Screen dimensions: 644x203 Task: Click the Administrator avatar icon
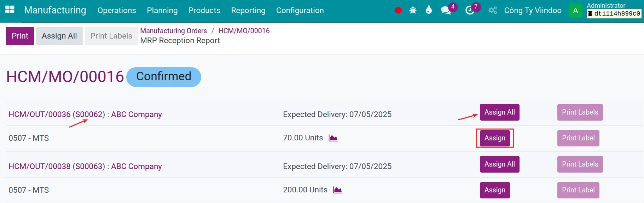(x=575, y=11)
